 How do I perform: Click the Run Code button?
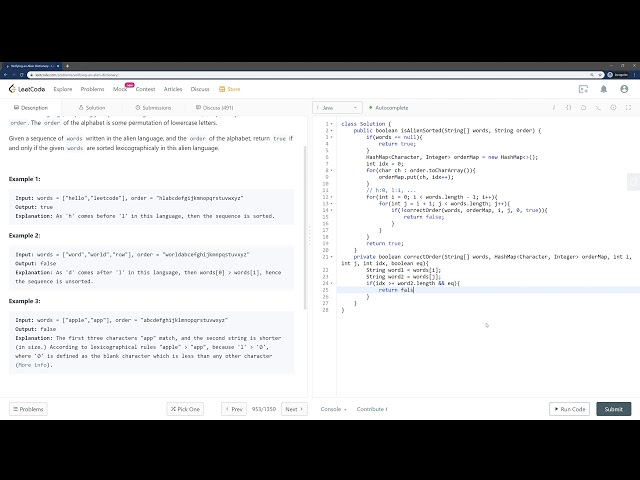coord(569,409)
